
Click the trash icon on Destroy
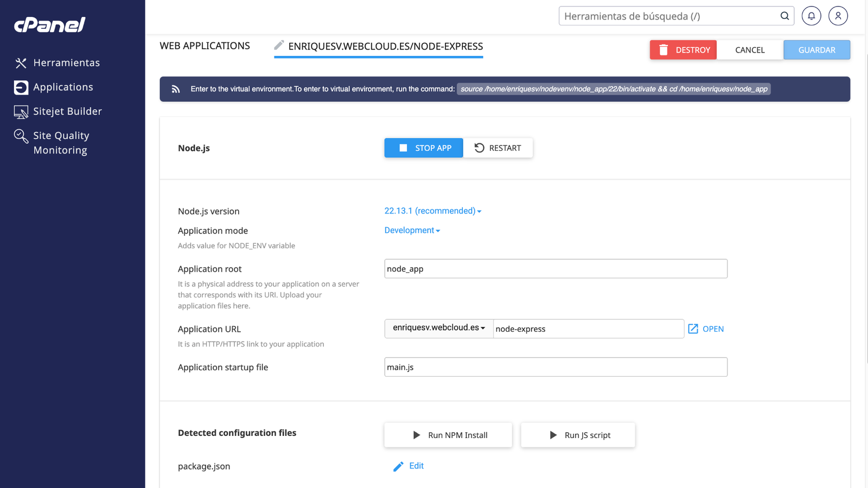pos(663,50)
